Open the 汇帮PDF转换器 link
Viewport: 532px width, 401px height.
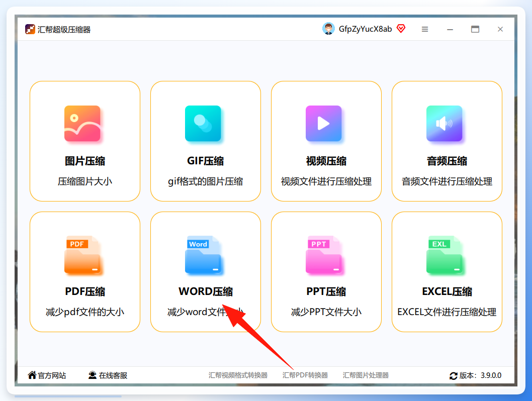pos(305,375)
